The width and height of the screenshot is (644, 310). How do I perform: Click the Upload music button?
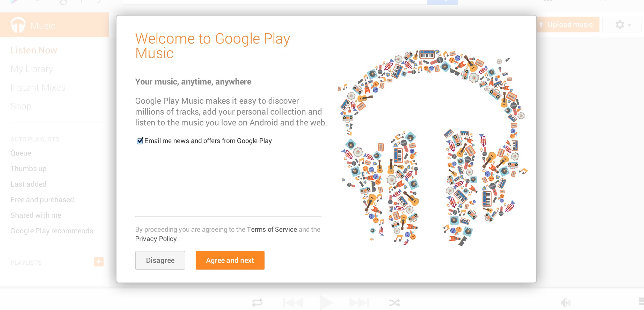[x=568, y=25]
